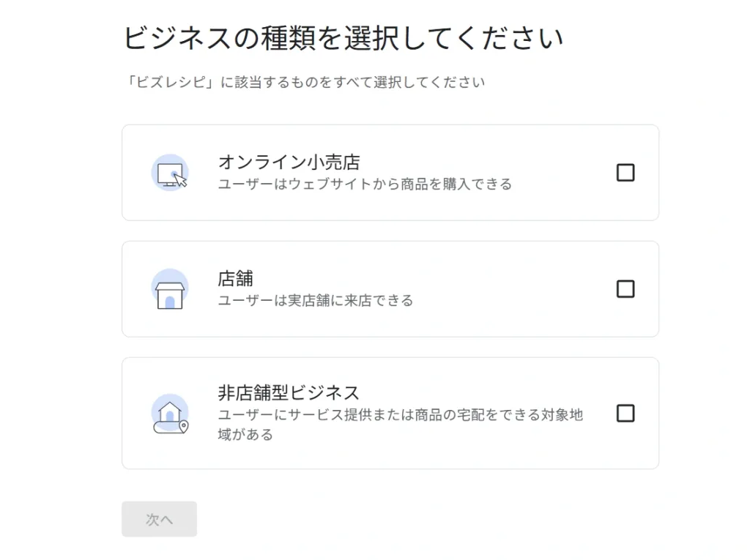Click the storefront building icon

pyautogui.click(x=170, y=289)
